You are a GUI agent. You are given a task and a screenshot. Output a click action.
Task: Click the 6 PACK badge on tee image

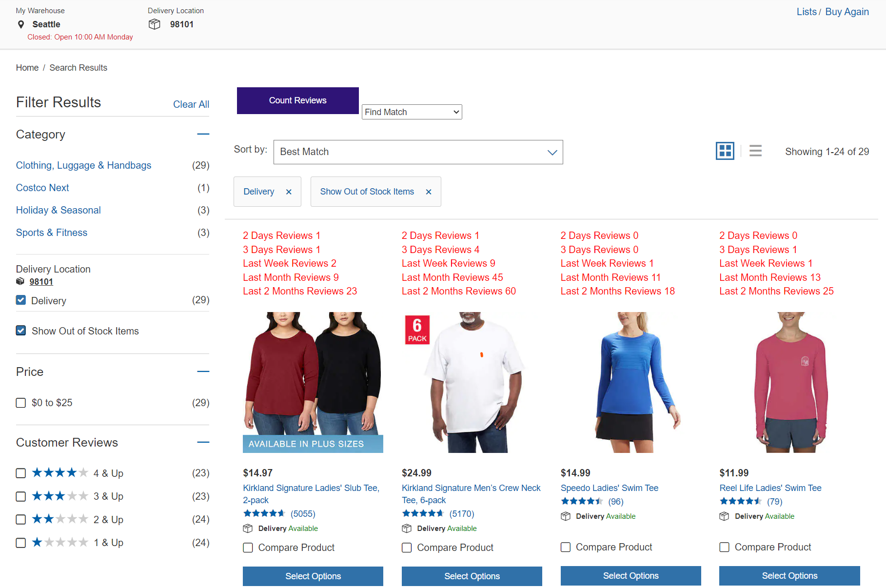[417, 330]
